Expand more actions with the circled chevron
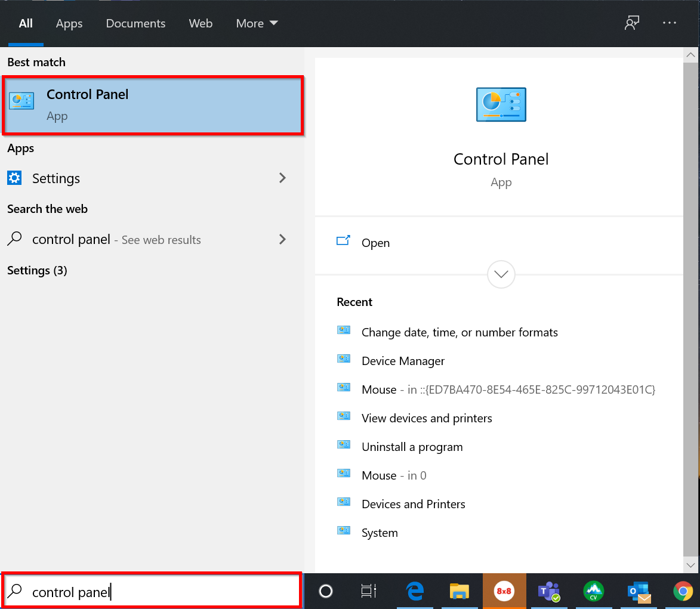 pos(501,274)
